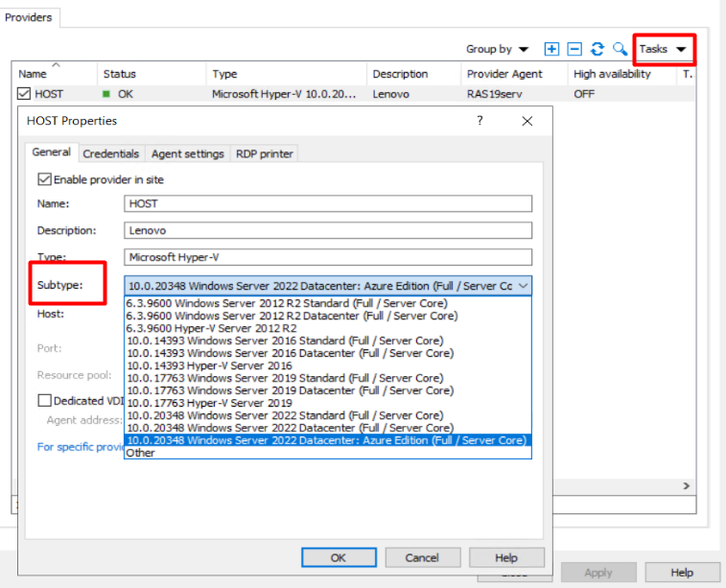Screen dimensions: 726x588
Task: Click the remove provider minus icon
Action: pos(574,49)
